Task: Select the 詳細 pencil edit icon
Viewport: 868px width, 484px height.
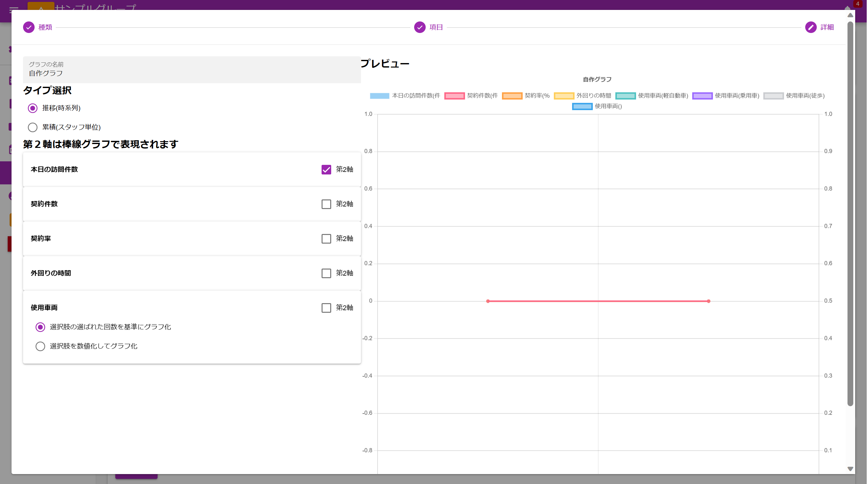Action: [x=811, y=27]
